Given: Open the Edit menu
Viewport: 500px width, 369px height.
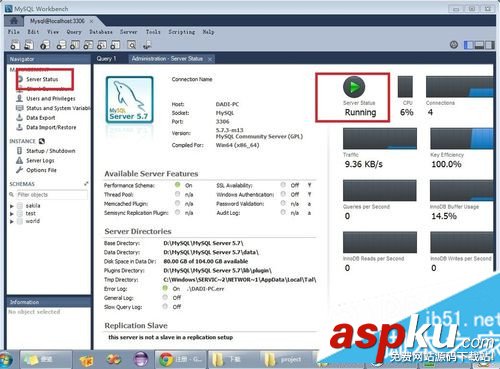Looking at the screenshot, I should 33,32.
